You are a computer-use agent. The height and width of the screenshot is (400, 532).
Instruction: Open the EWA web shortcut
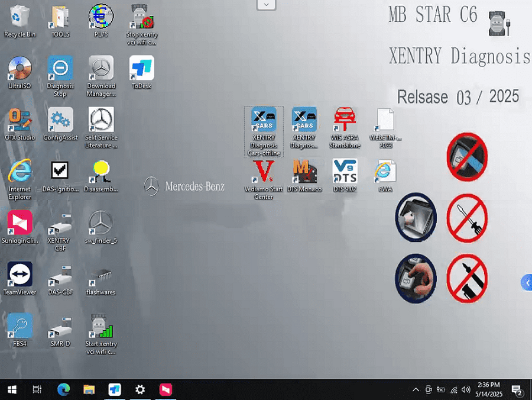pos(385,176)
